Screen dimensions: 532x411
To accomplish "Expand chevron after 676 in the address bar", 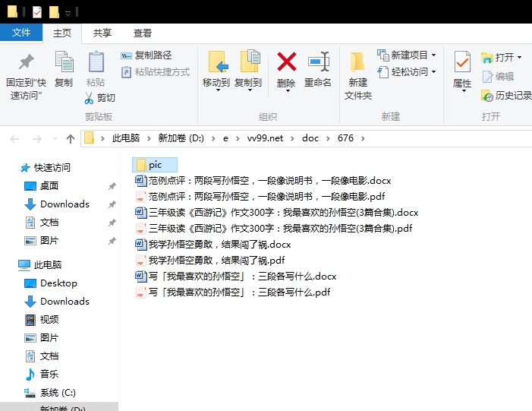I will coord(363,138).
